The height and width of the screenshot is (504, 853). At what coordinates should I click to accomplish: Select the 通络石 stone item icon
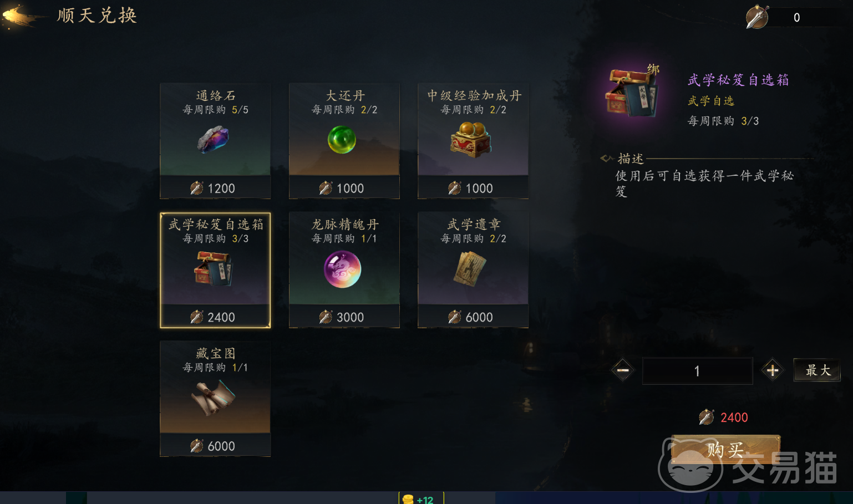[213, 139]
